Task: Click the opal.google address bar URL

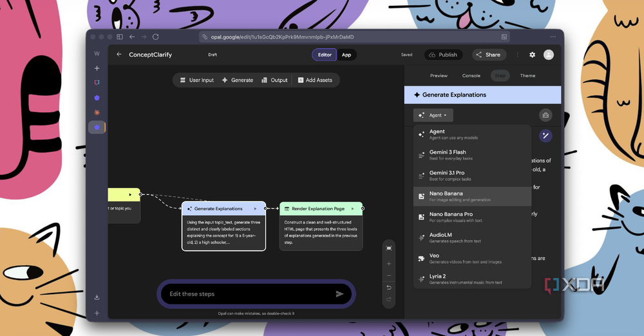Action: [x=283, y=37]
